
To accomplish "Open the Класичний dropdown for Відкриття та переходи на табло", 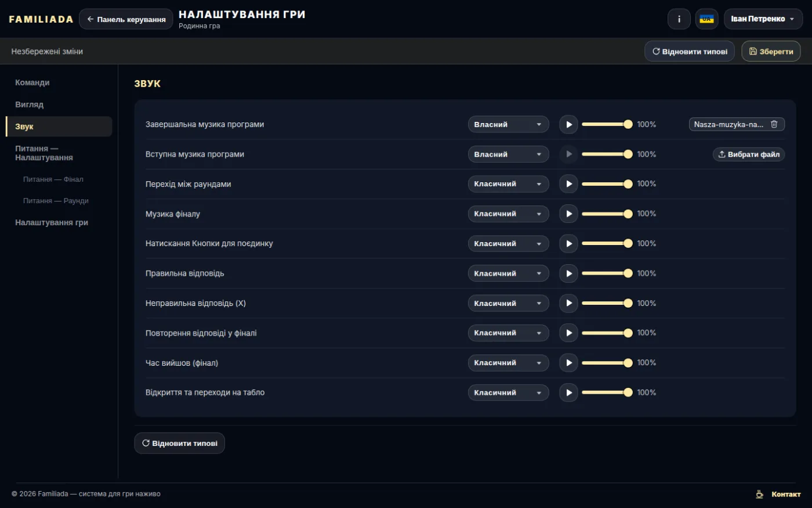I will [508, 392].
